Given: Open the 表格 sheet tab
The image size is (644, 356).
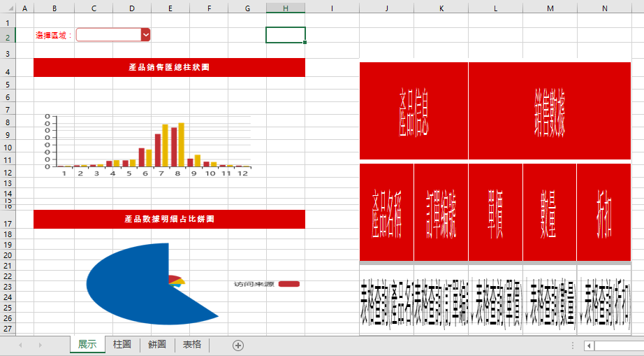Looking at the screenshot, I should (x=192, y=344).
